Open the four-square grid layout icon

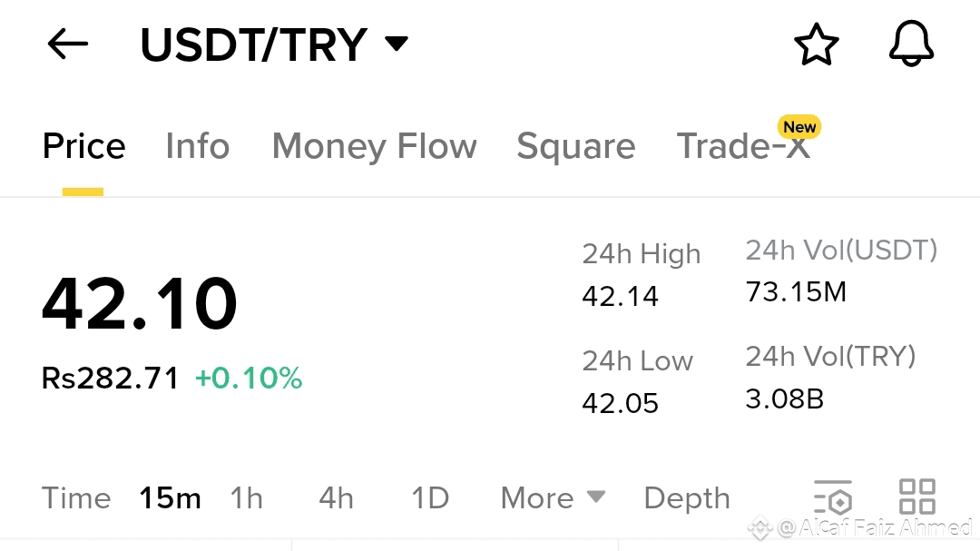(916, 497)
